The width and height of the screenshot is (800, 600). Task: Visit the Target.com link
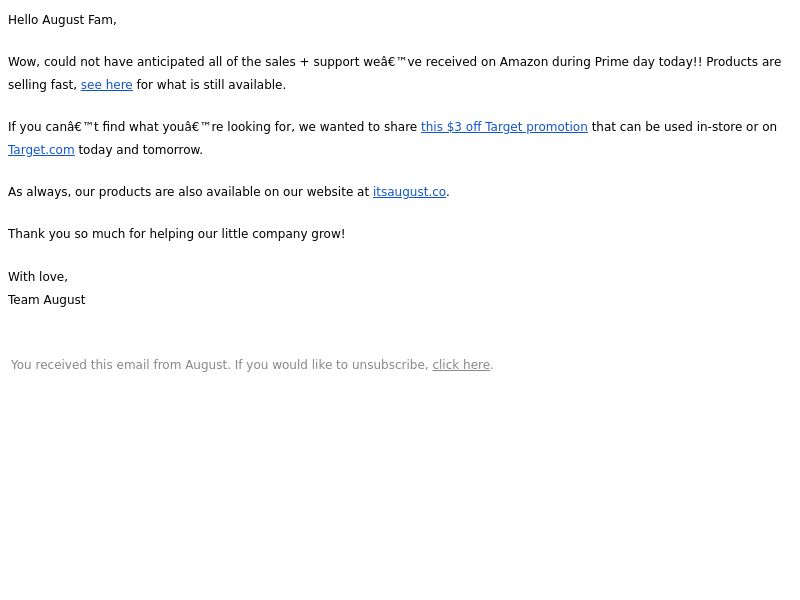click(41, 149)
